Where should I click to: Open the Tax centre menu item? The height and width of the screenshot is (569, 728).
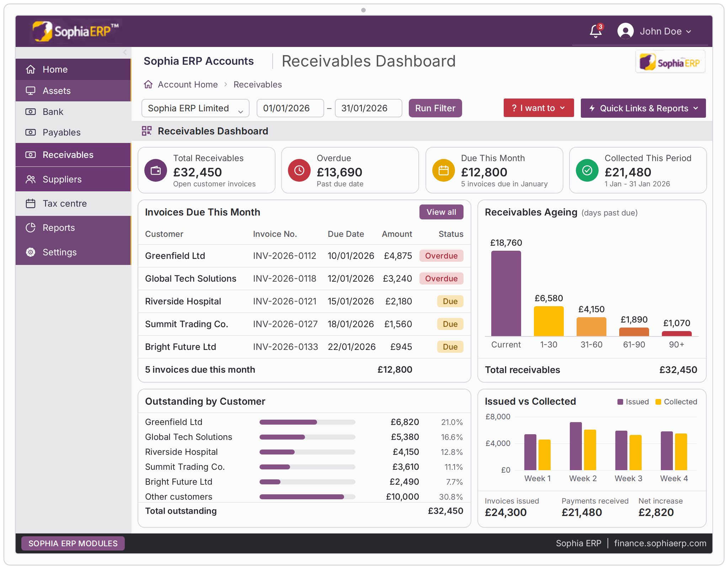tap(73, 203)
